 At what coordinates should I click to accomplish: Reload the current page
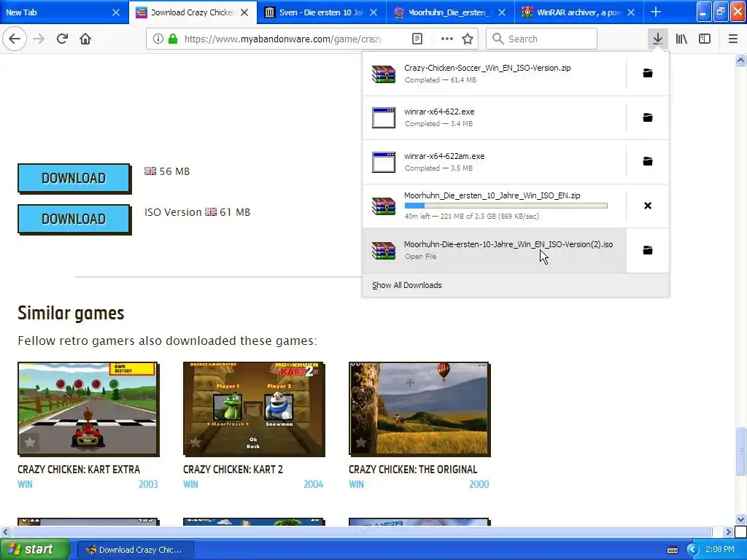pos(63,39)
